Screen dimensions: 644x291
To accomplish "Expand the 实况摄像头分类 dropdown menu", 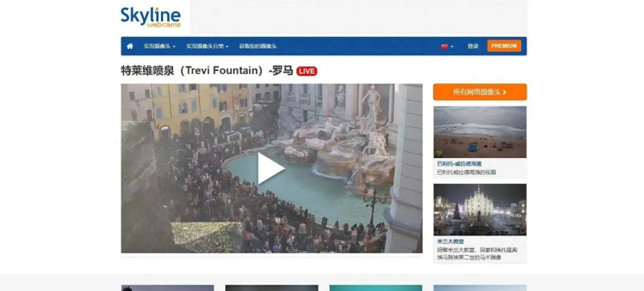I will pyautogui.click(x=207, y=46).
